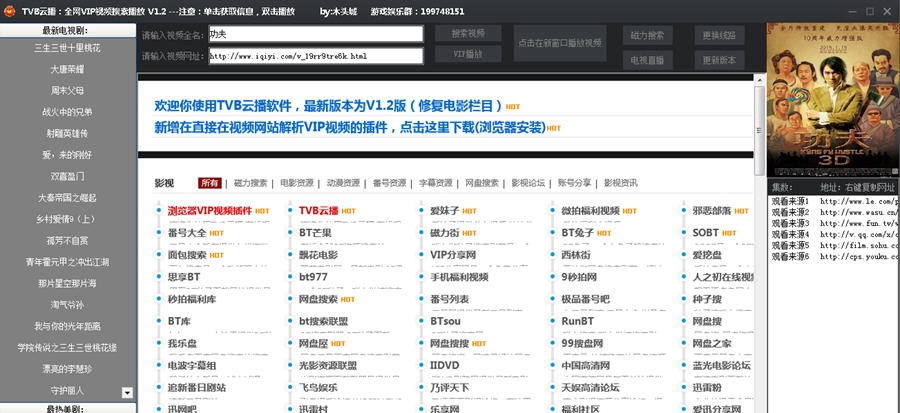
Task: Click the VIP播放 button
Action: pos(468,54)
